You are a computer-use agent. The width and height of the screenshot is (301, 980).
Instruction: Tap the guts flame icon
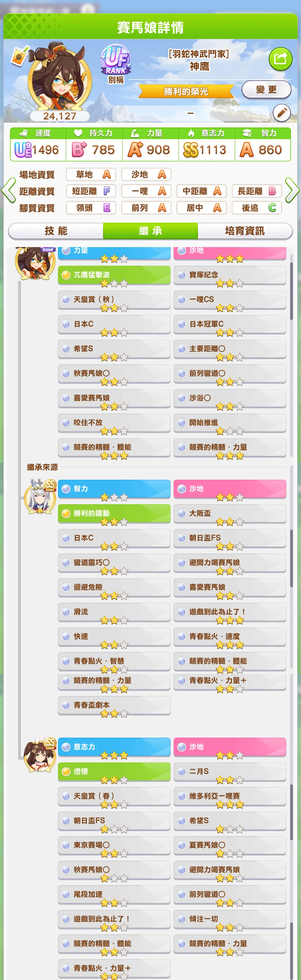click(191, 133)
